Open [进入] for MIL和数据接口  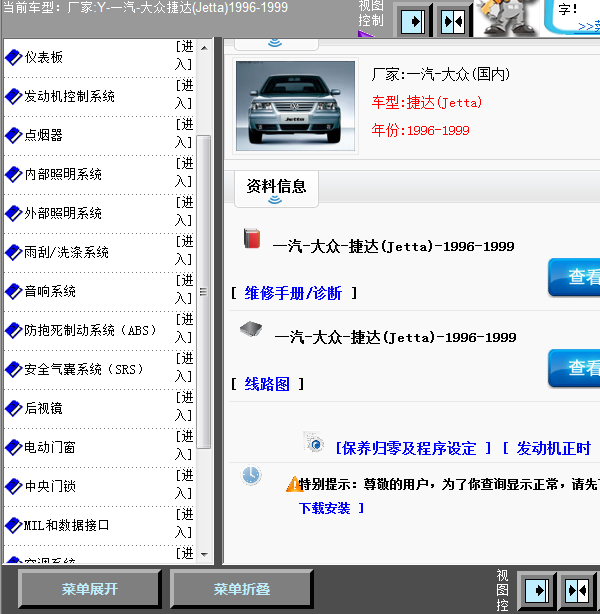(184, 523)
